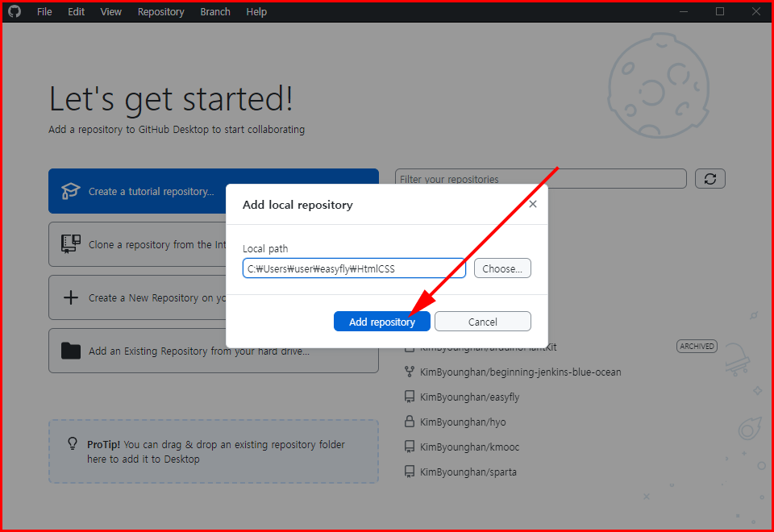The image size is (774, 532).
Task: Minimize the GitHub Desktop window
Action: coord(684,11)
